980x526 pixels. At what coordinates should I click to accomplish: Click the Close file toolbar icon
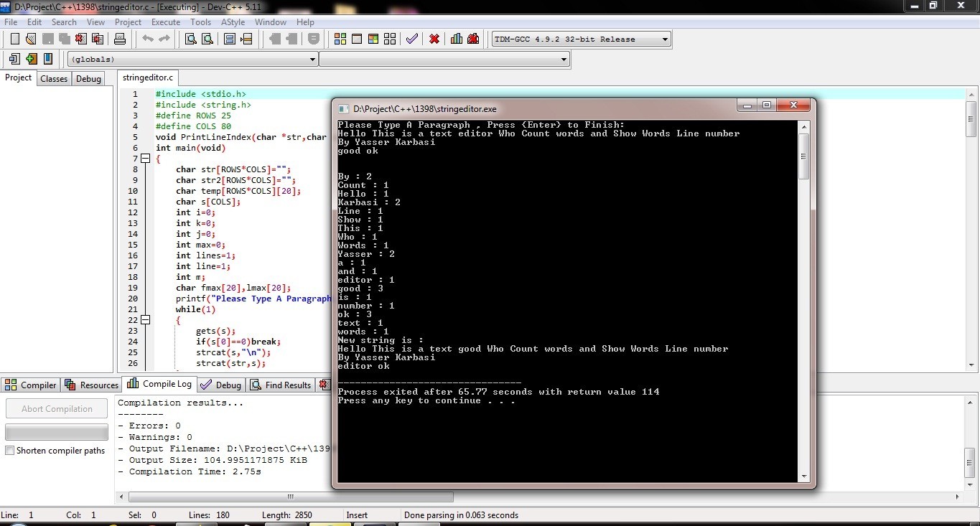click(x=81, y=39)
